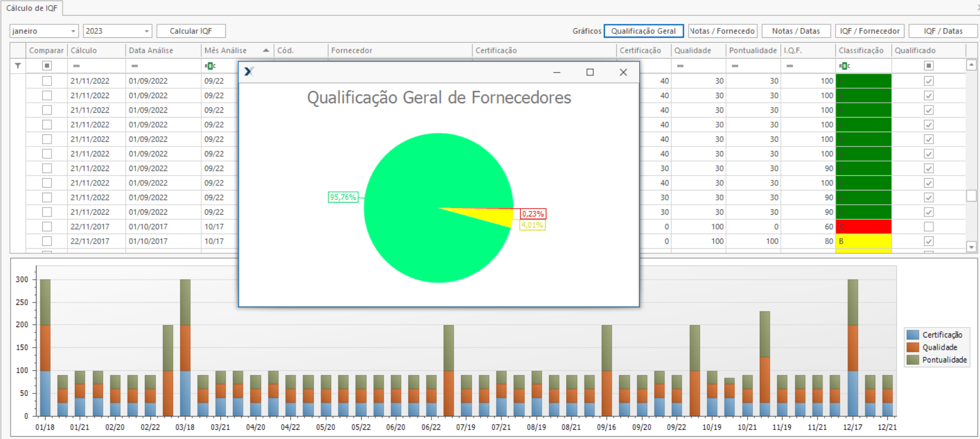The image size is (980, 439).
Task: Click the Mês Análise text filter icon
Action: pos(209,66)
